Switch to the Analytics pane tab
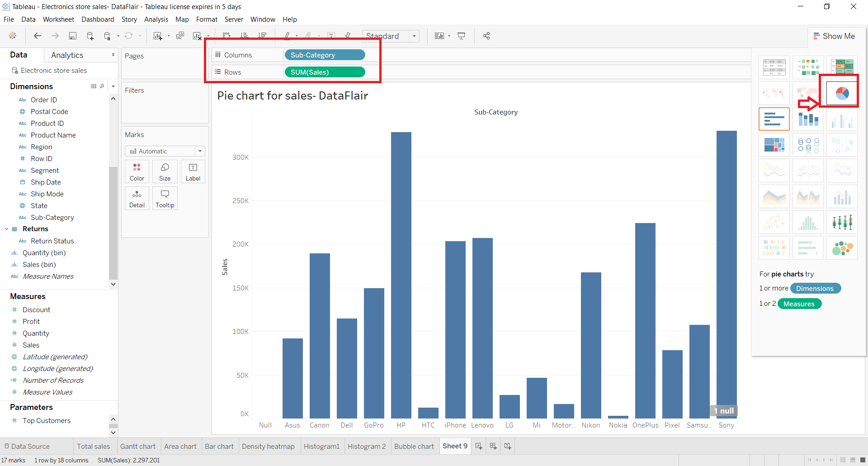The height and width of the screenshot is (466, 868). pos(67,55)
